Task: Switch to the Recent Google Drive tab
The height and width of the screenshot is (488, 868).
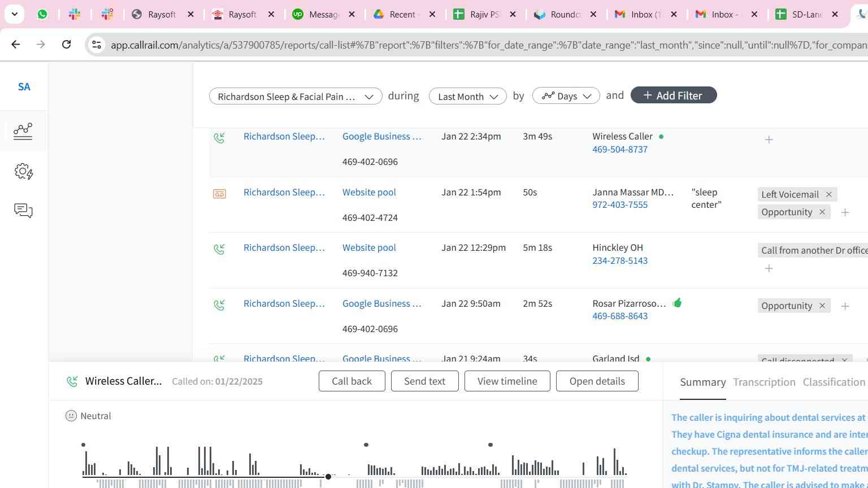Action: pyautogui.click(x=403, y=14)
